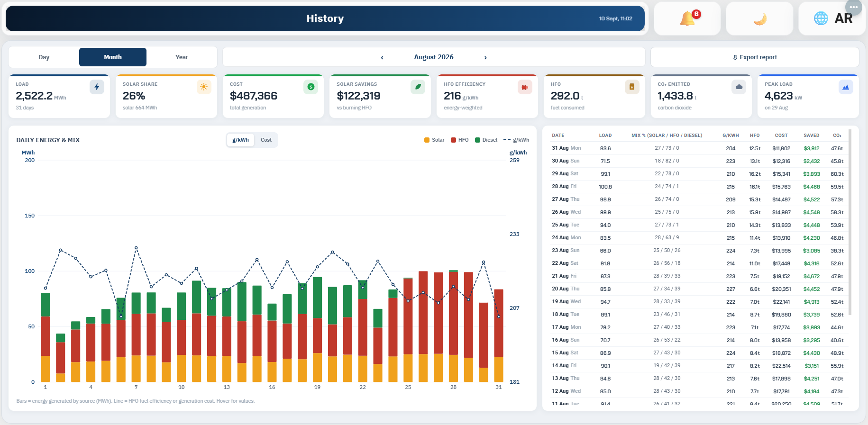Switch language using the AR globe button
The width and height of the screenshot is (868, 425).
[832, 18]
